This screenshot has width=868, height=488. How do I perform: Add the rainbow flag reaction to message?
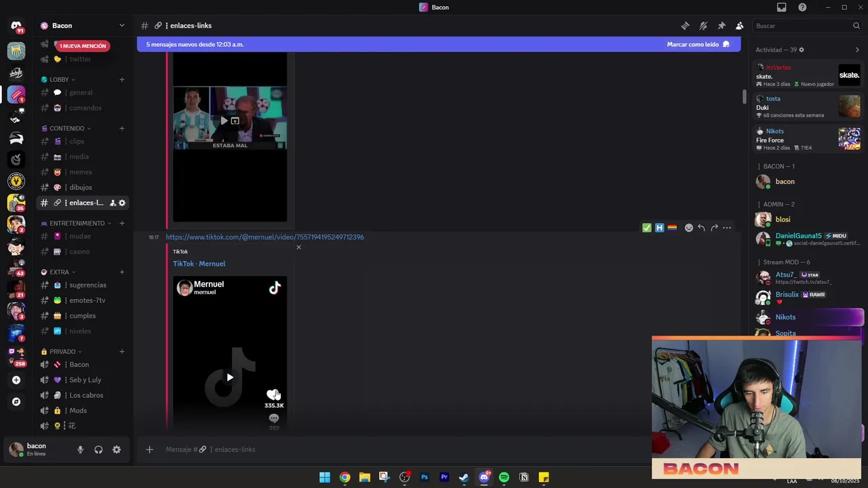(x=672, y=228)
